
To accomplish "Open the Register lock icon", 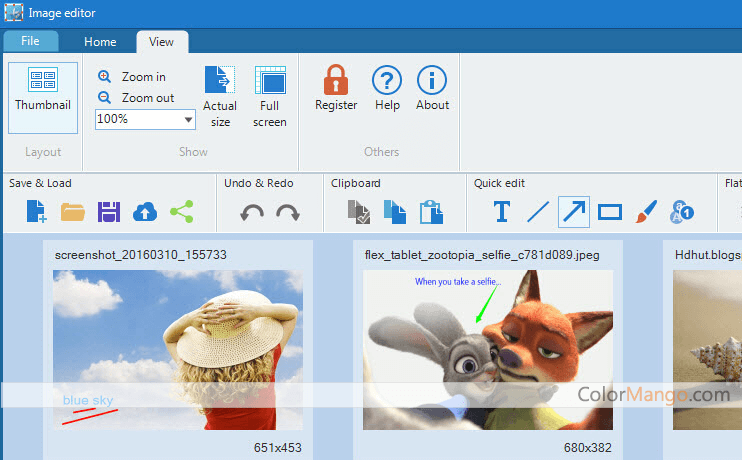I will coord(336,80).
